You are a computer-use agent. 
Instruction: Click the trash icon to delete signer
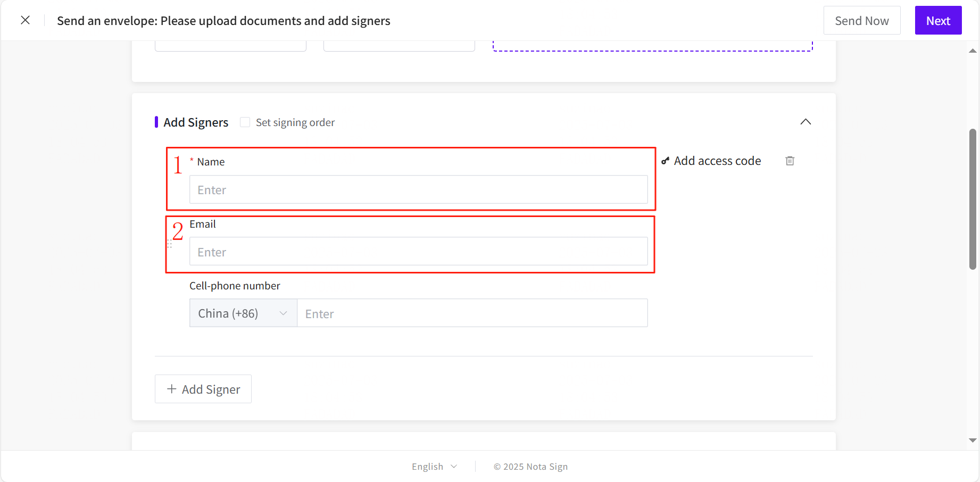point(790,161)
